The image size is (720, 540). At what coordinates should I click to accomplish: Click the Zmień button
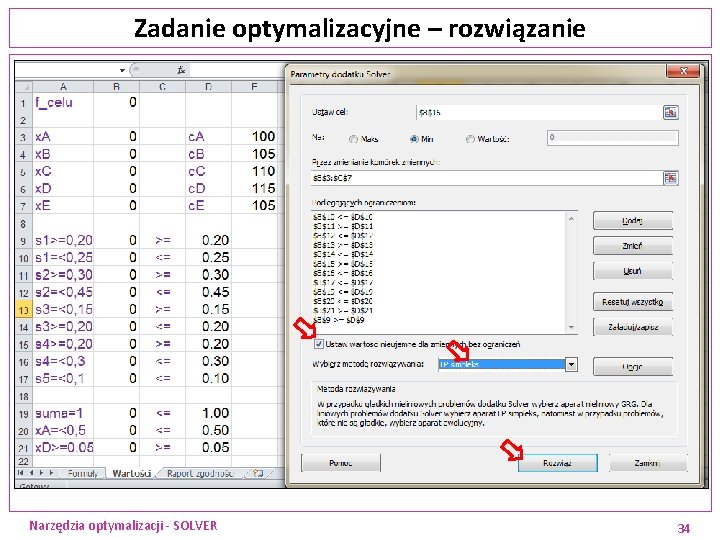pyautogui.click(x=632, y=246)
